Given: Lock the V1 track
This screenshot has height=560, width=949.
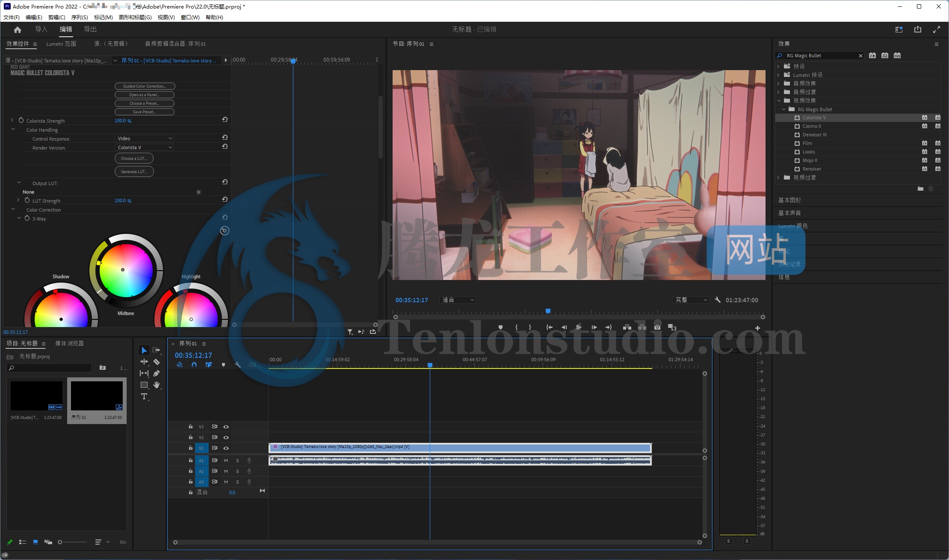Looking at the screenshot, I should coord(190,448).
